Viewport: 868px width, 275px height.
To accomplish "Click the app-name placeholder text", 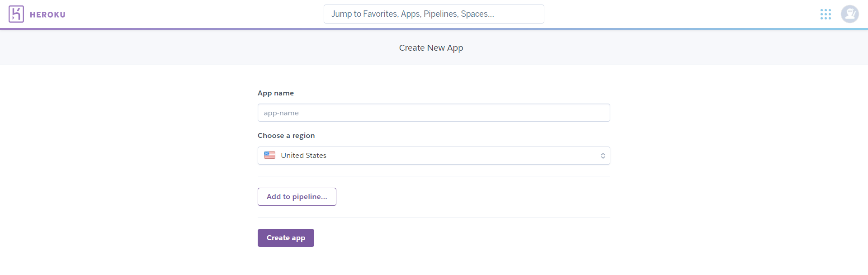I will pyautogui.click(x=281, y=113).
